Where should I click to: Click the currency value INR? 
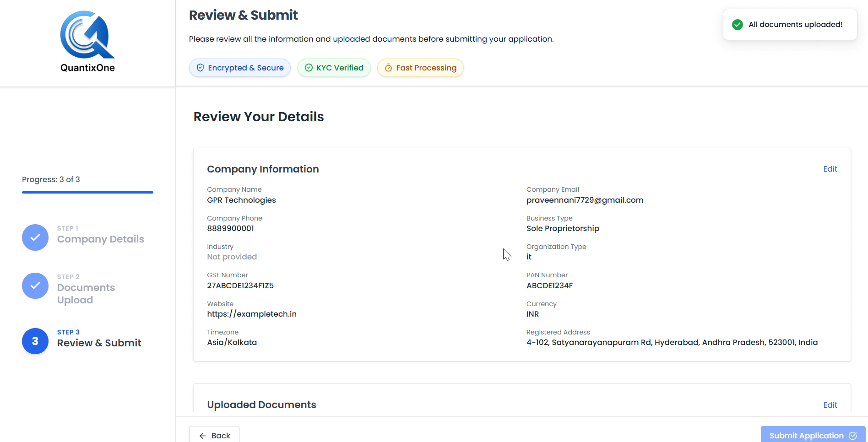(532, 314)
